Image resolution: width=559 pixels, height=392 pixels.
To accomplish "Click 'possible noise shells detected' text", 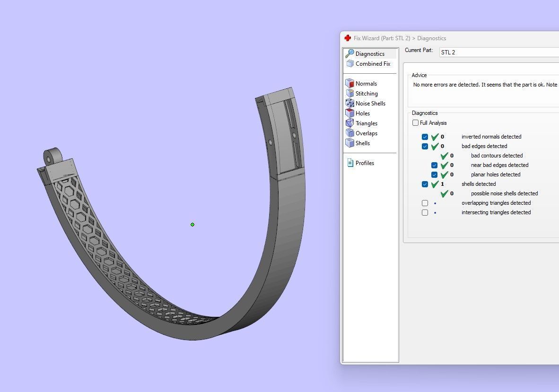I will [x=504, y=193].
